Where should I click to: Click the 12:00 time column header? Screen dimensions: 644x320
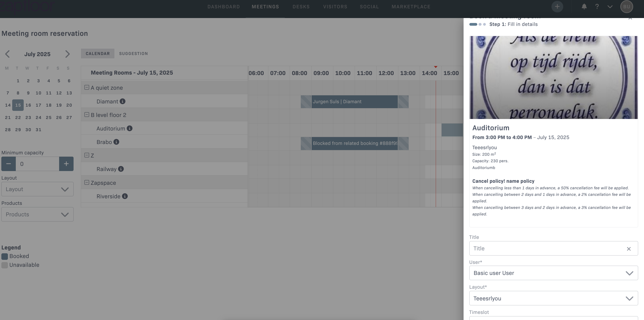point(386,73)
